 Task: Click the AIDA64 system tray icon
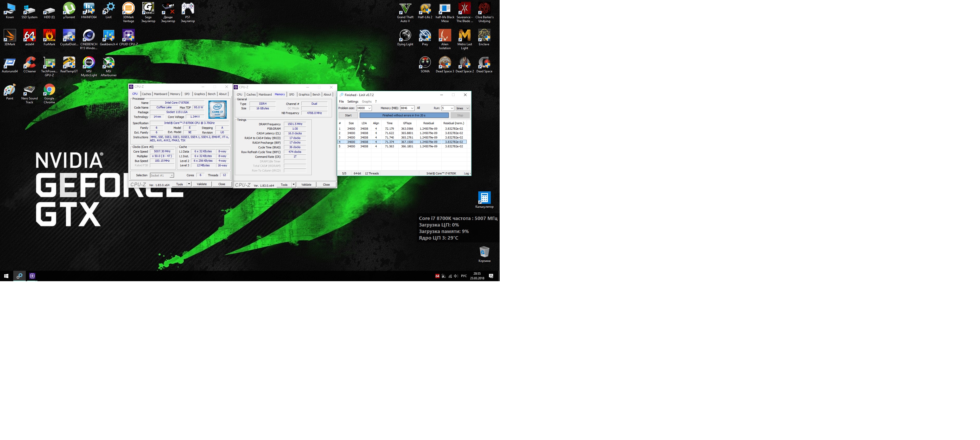pyautogui.click(x=437, y=276)
